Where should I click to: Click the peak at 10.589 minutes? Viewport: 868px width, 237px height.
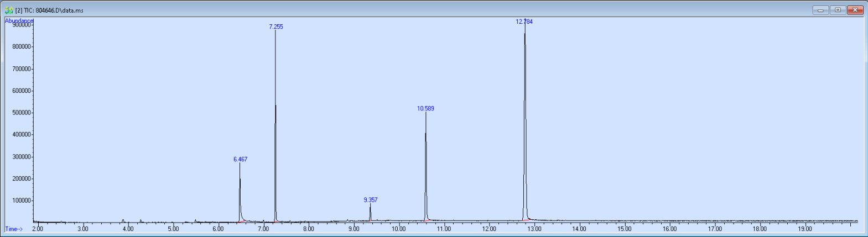pyautogui.click(x=425, y=167)
